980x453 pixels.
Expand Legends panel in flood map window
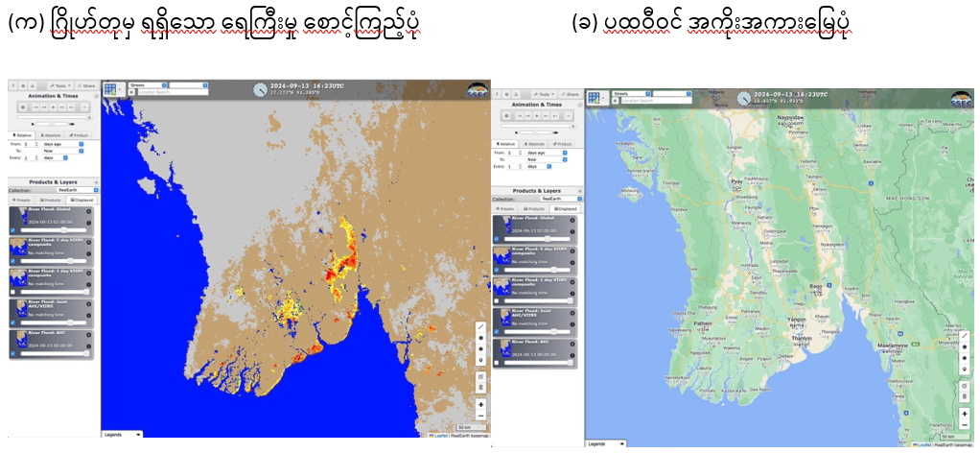pos(122,434)
